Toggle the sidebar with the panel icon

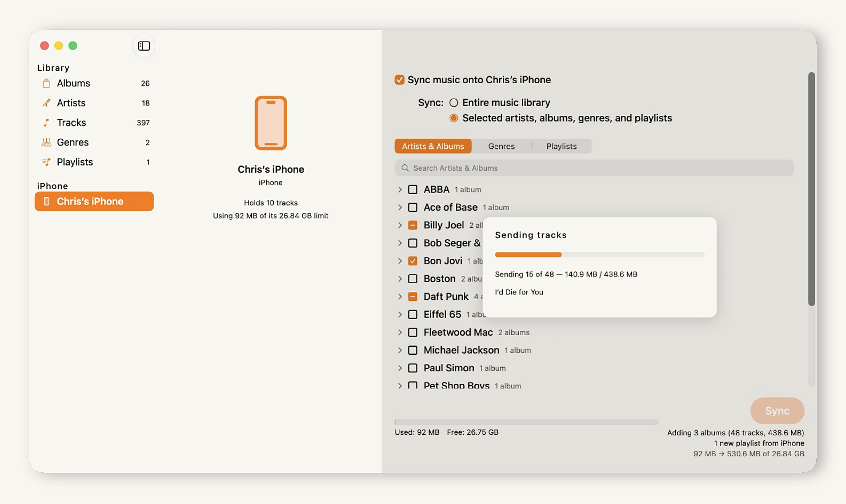point(144,45)
